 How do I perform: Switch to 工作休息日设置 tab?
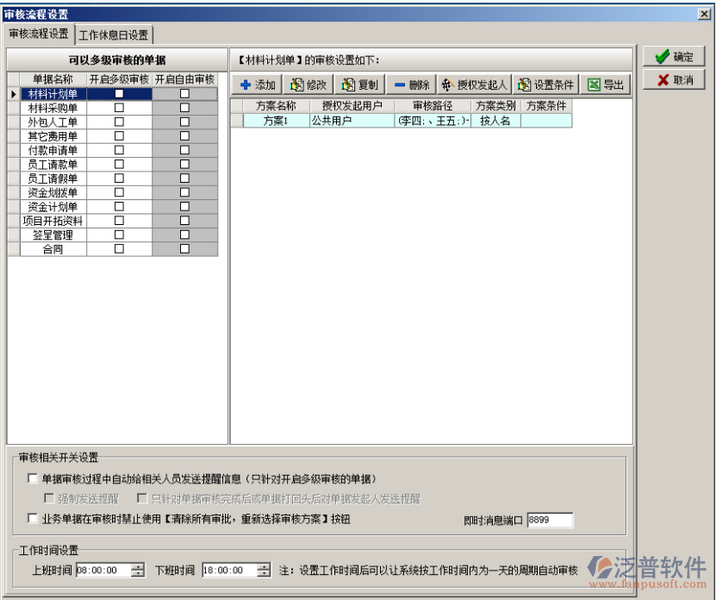coord(113,35)
